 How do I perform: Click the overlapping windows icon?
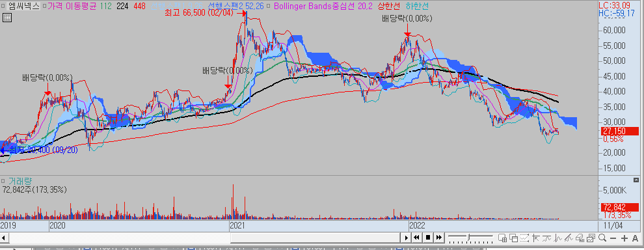pos(514,238)
